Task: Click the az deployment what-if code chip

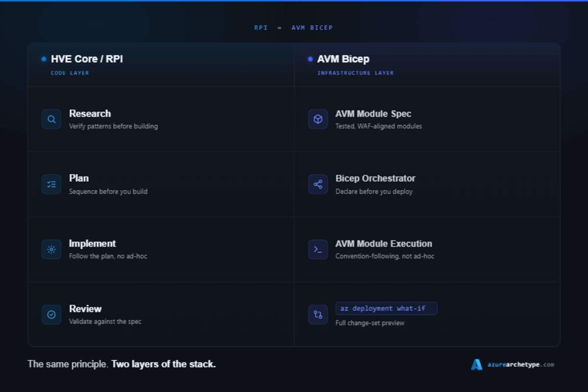Action: pos(387,309)
